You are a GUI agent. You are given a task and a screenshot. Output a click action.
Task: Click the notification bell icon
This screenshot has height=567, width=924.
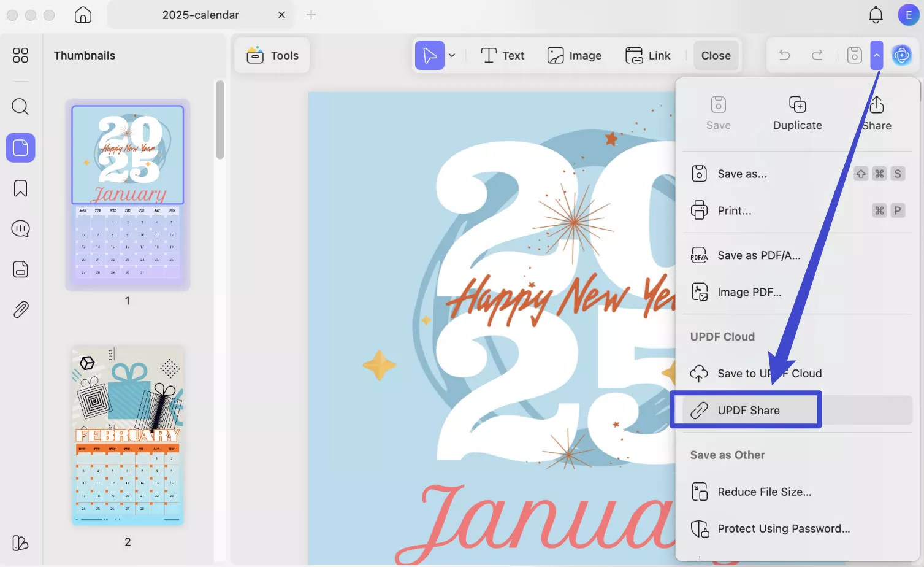click(876, 15)
